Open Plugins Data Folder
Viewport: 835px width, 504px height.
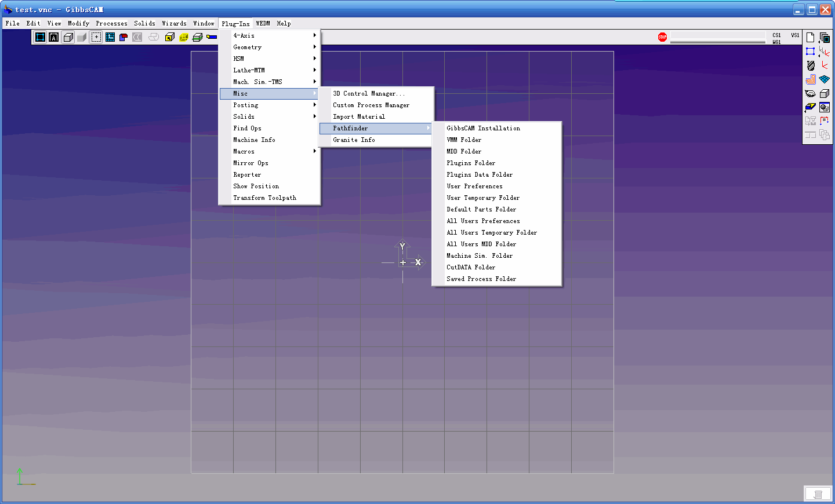[x=497, y=174]
